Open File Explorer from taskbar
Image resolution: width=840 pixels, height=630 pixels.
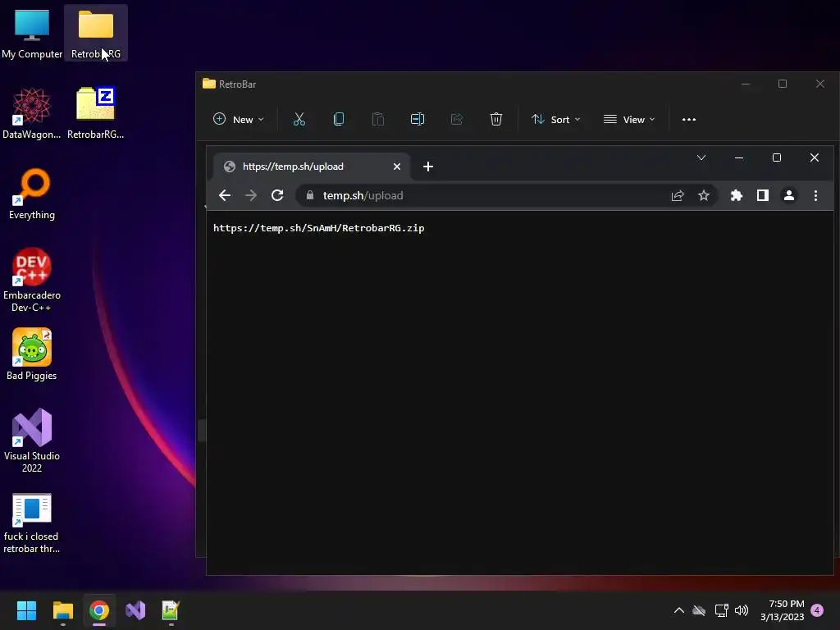tap(62, 610)
